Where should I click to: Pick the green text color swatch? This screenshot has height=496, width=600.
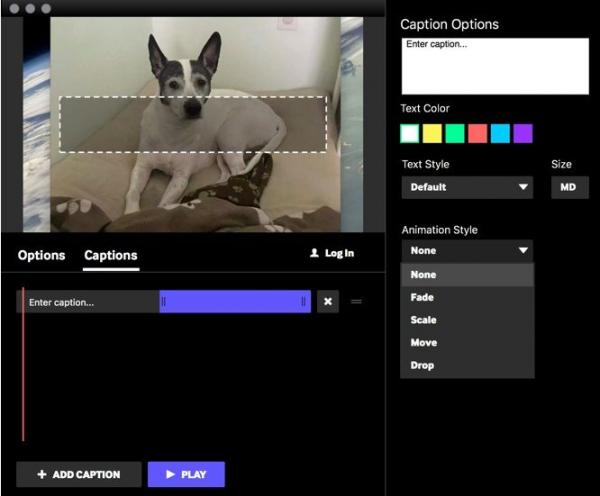tap(456, 133)
